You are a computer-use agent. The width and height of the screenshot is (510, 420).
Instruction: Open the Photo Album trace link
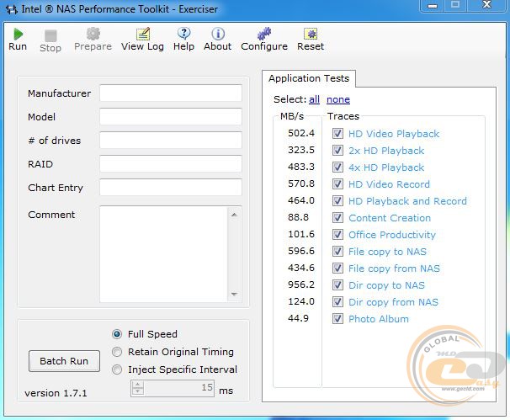pos(379,319)
